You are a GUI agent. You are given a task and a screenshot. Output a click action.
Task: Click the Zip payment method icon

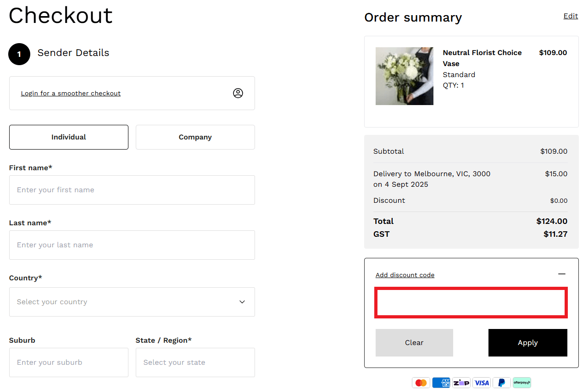click(x=461, y=382)
